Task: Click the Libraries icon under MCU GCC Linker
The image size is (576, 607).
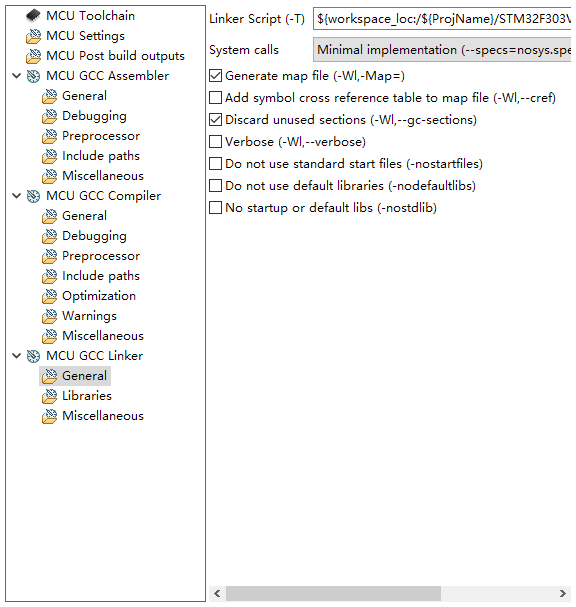Action: 49,396
